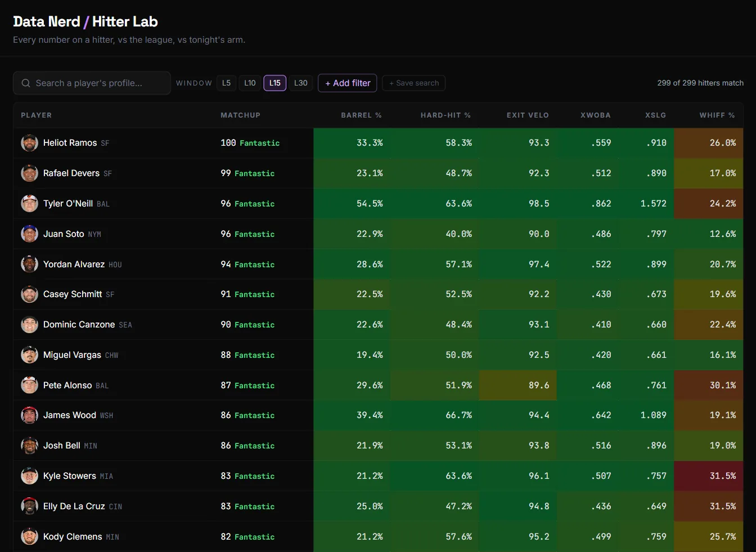This screenshot has height=552, width=756.
Task: Click Heliot Ramos matchup '100 Fantastic'
Action: pos(250,143)
